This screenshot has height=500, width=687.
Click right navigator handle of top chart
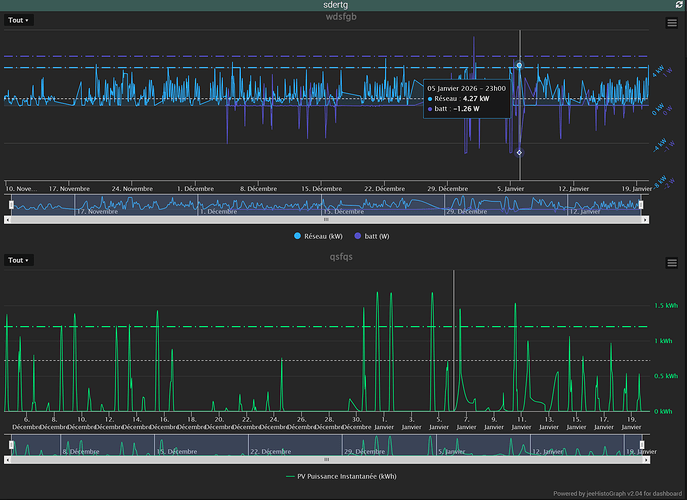641,204
